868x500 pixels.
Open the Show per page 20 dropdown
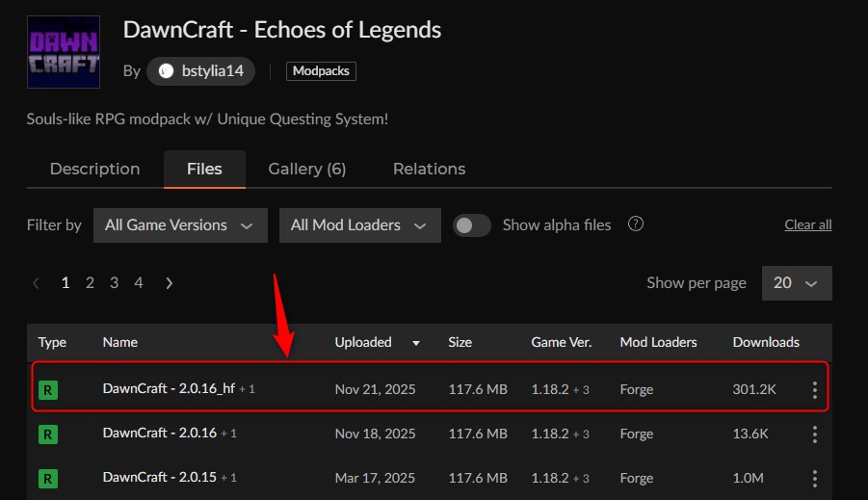(797, 283)
